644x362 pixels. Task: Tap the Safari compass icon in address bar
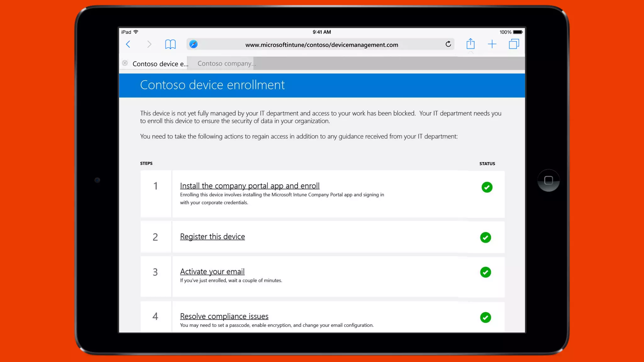coord(193,44)
